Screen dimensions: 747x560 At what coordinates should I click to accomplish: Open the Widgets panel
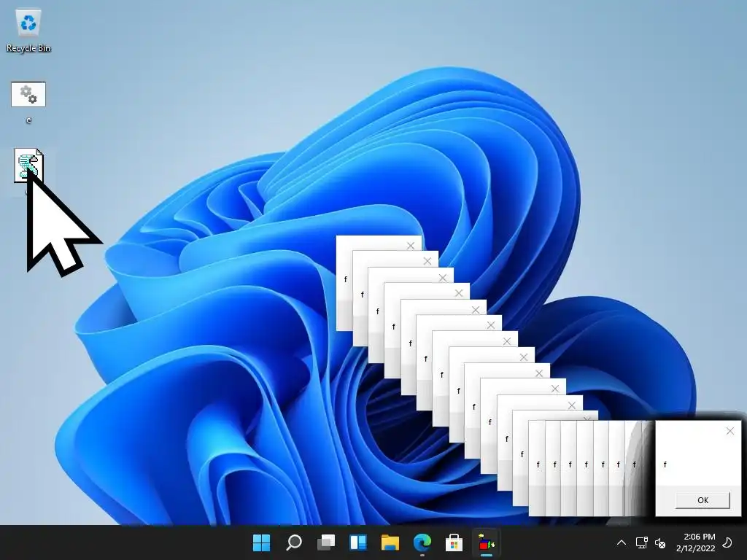[357, 542]
